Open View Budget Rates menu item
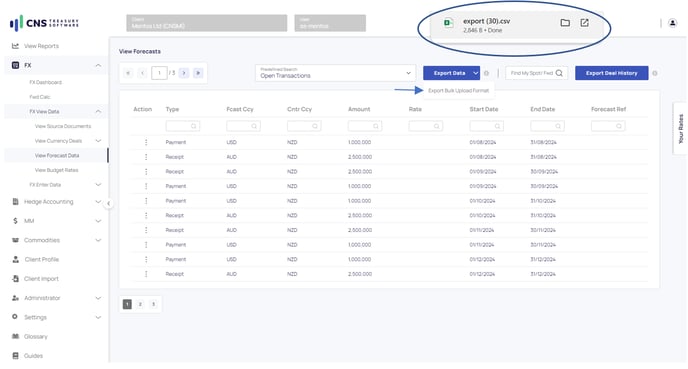The image size is (688, 369). coord(57,170)
